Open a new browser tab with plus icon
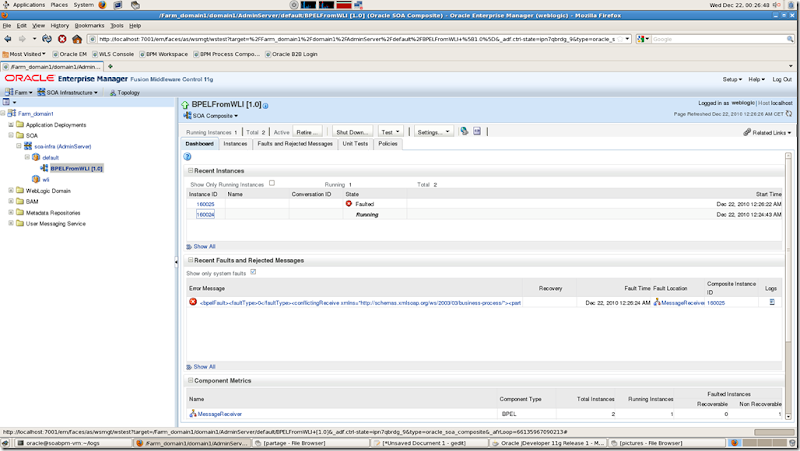This screenshot has height=451, width=800. click(110, 66)
